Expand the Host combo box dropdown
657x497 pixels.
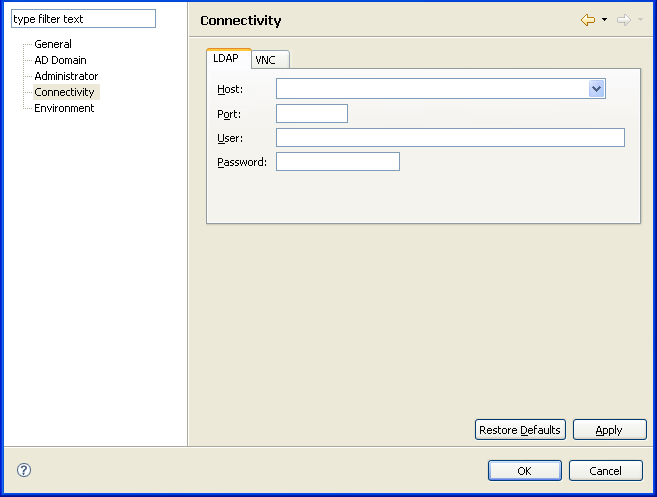596,89
